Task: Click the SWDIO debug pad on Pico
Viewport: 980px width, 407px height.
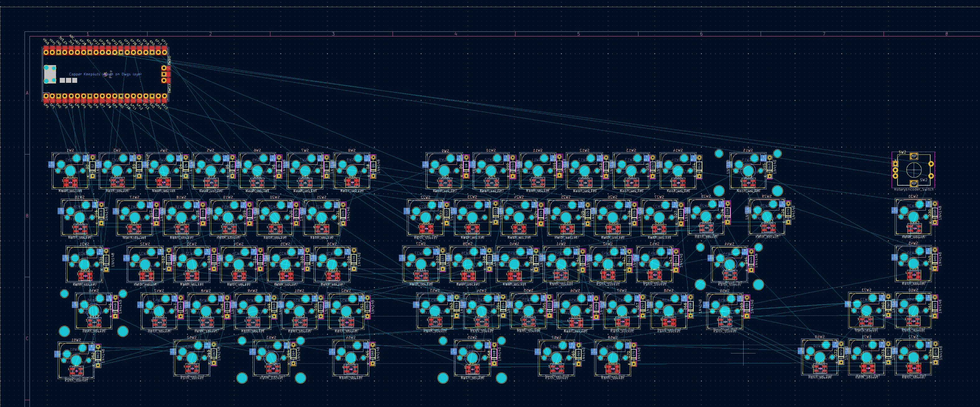Action: pos(164,68)
